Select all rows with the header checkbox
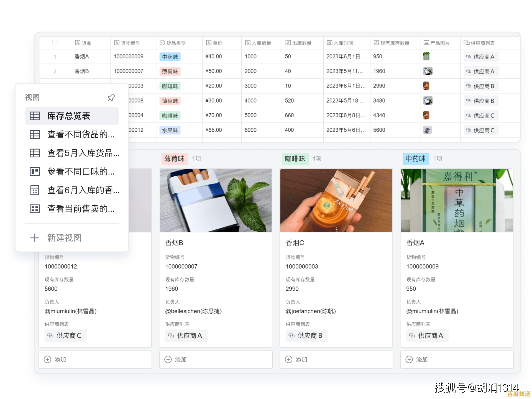The height and width of the screenshot is (399, 532). [55, 43]
